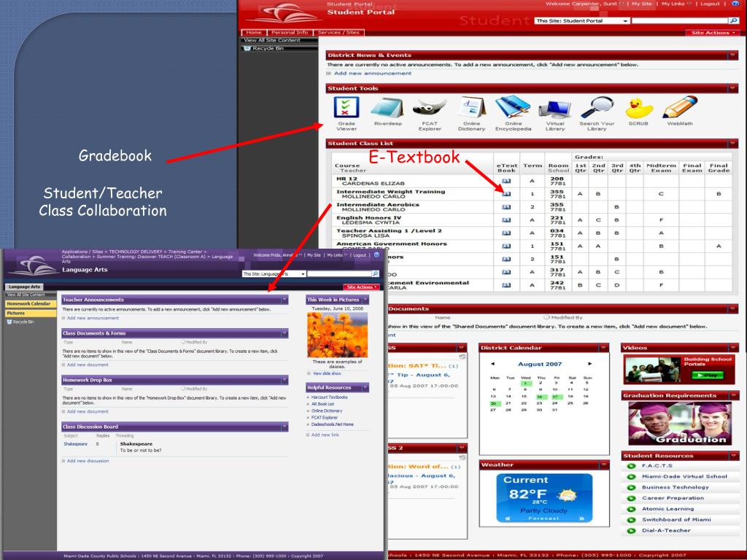Open eText Book icon for American Government Honors
The image size is (747, 560).
pyautogui.click(x=506, y=246)
